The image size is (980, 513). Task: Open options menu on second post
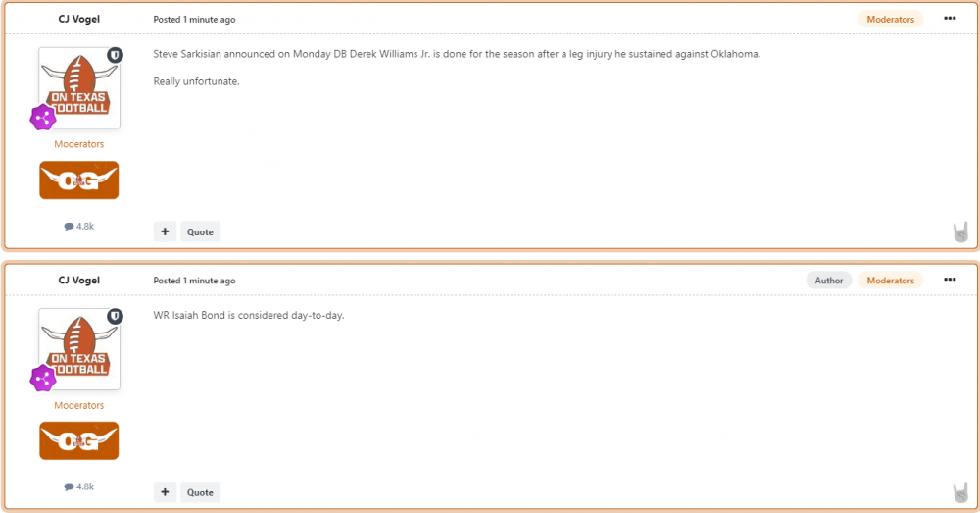[950, 280]
